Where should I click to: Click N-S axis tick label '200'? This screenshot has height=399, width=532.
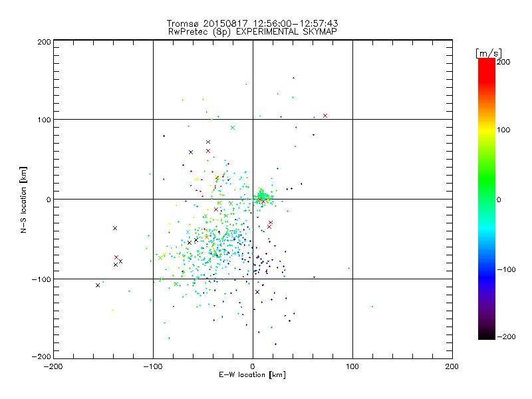click(x=44, y=42)
